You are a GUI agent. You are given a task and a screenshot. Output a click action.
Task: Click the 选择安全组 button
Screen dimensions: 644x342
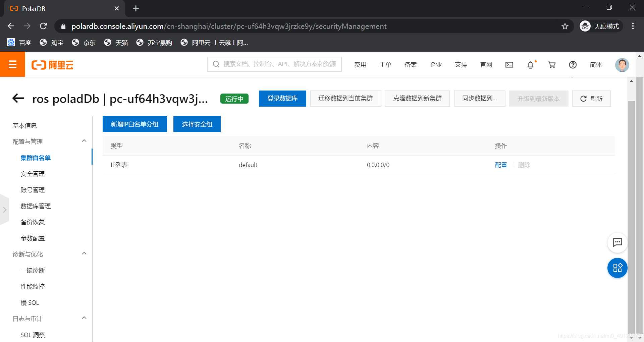[197, 124]
